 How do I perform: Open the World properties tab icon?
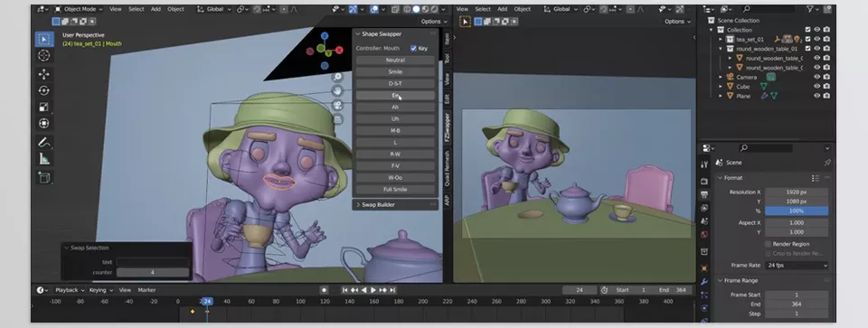click(704, 235)
